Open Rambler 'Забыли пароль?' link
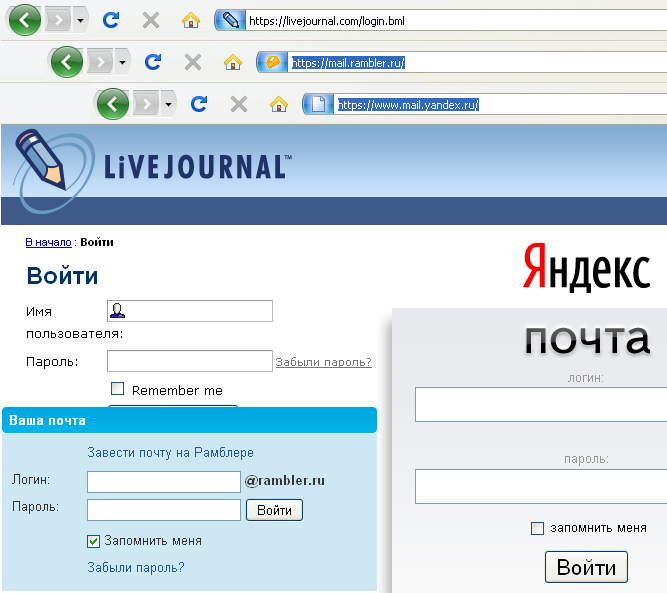Screen dimensions: 667x593 tap(136, 567)
